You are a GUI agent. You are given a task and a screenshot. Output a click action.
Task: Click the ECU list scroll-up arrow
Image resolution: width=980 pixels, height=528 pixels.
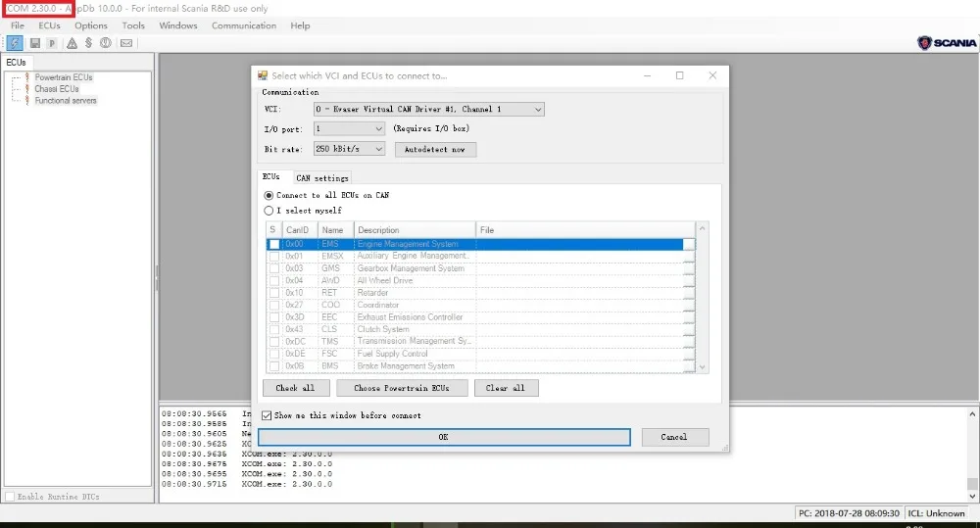coord(703,228)
